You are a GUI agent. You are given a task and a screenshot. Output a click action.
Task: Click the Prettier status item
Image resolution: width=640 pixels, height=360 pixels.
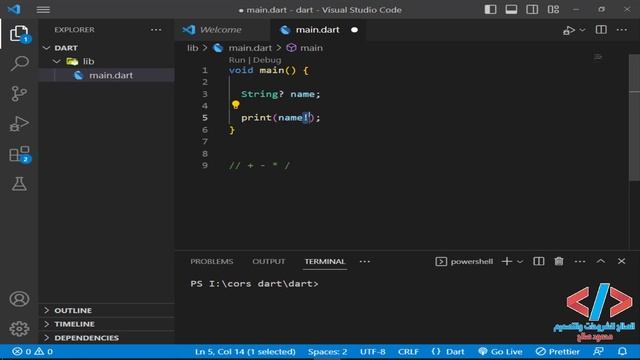click(558, 351)
